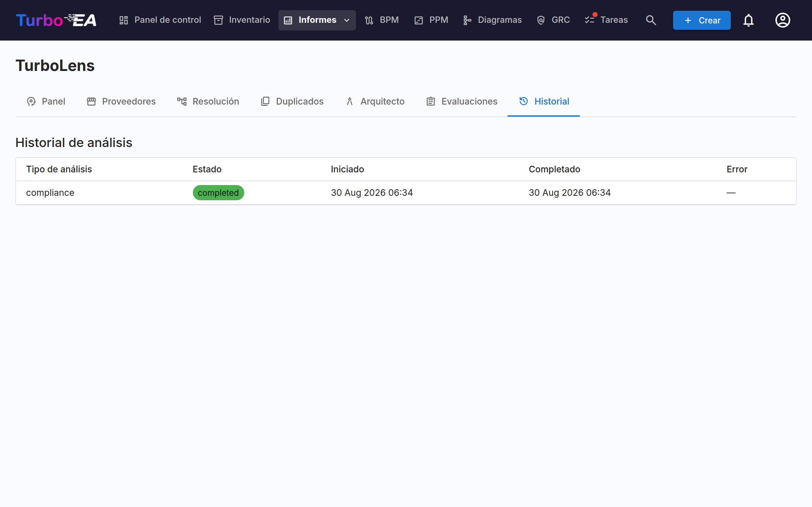Click the BPM process icon
Viewport: 812px width, 507px height.
click(x=369, y=20)
